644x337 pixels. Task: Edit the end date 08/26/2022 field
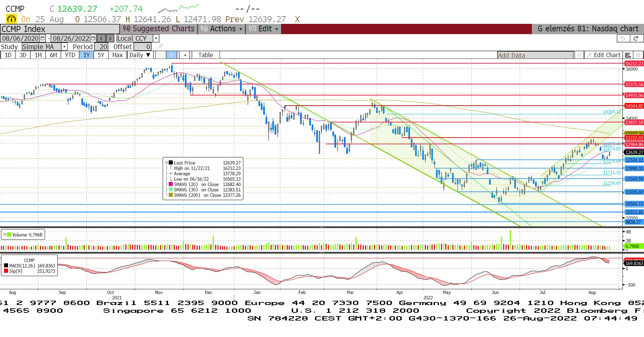(71, 38)
